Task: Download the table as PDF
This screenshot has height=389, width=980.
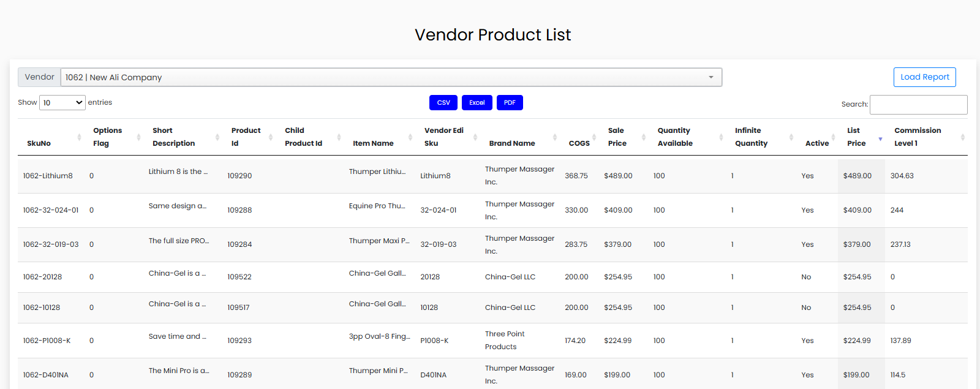Action: pos(510,103)
